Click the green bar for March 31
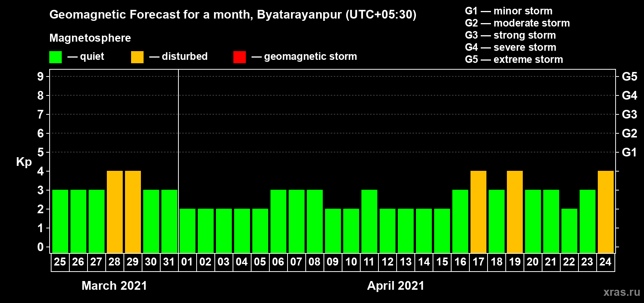644x303 pixels. pos(169,221)
